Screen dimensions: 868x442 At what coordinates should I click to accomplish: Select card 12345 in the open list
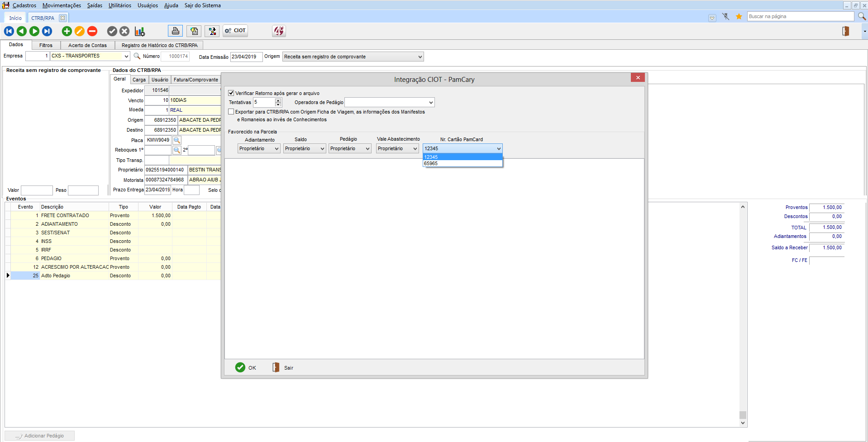[463, 157]
